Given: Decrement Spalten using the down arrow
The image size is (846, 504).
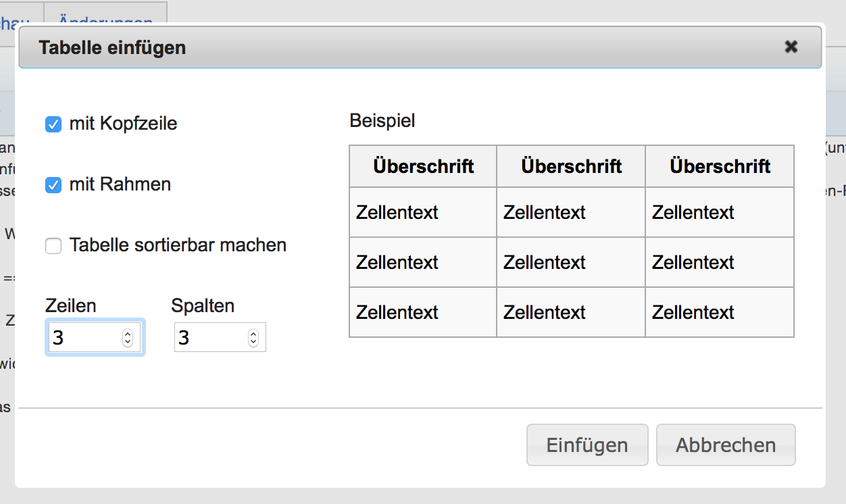Looking at the screenshot, I should coord(253,342).
